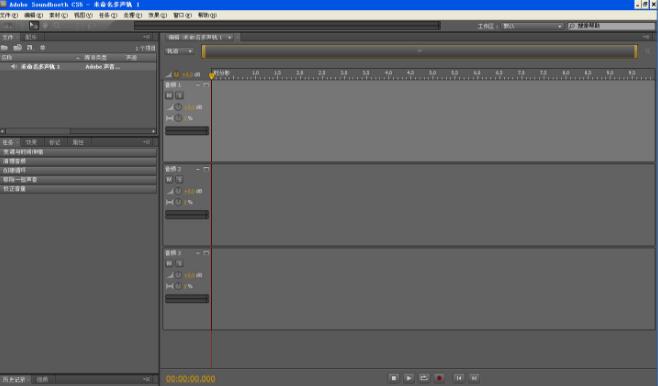658x386 pixels.
Task: Expand the first task bar in the Tasks panel
Action: (x=78, y=152)
